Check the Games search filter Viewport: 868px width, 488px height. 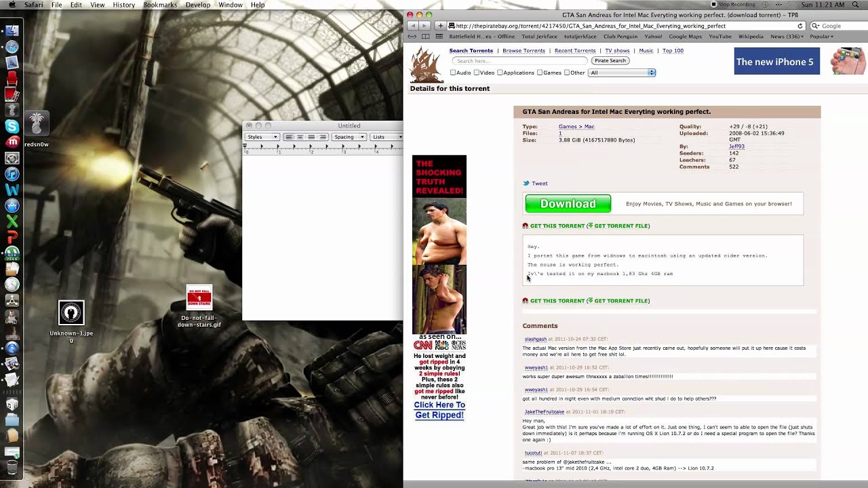(x=540, y=73)
